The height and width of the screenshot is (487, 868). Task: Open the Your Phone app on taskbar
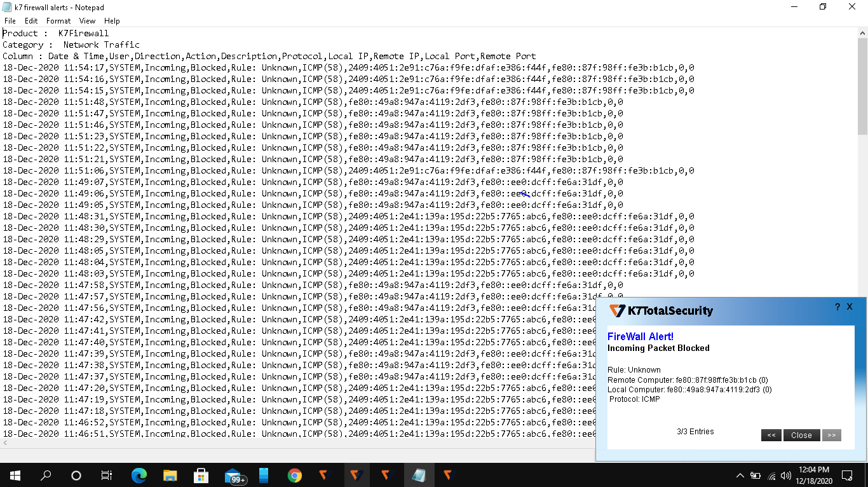(x=263, y=475)
